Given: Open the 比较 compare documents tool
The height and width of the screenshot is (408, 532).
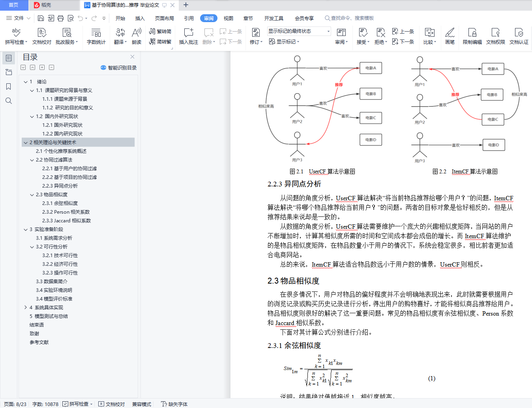Looking at the screenshot, I should point(430,36).
